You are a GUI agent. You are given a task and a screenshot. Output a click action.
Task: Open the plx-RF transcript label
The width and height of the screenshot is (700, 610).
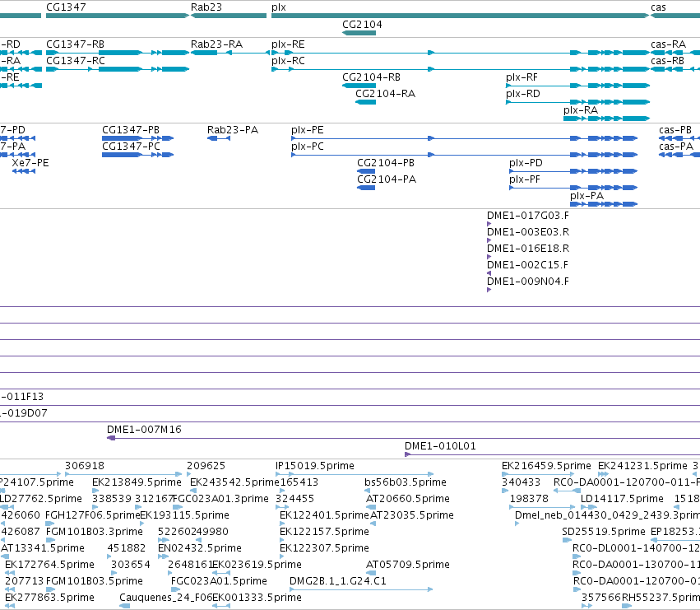tap(522, 77)
